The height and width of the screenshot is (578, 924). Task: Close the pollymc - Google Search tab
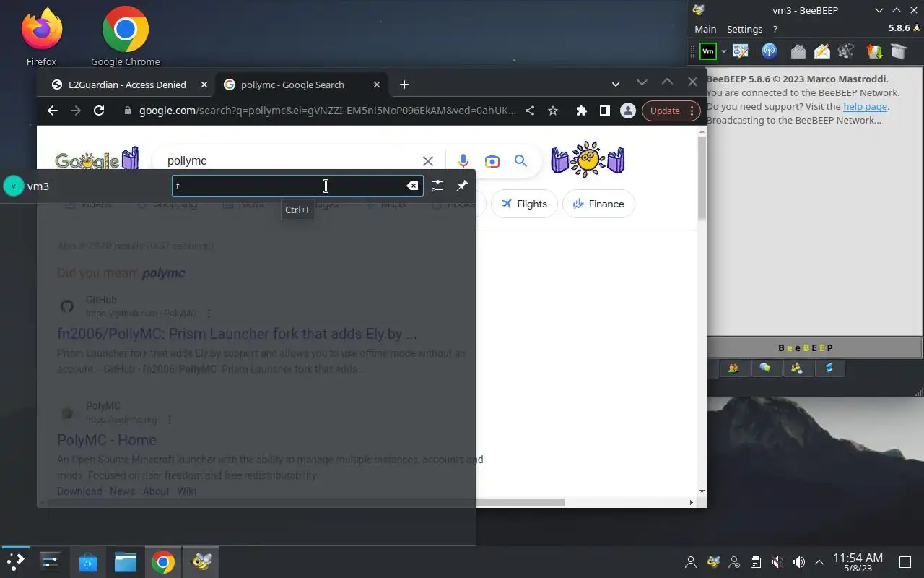click(x=376, y=85)
